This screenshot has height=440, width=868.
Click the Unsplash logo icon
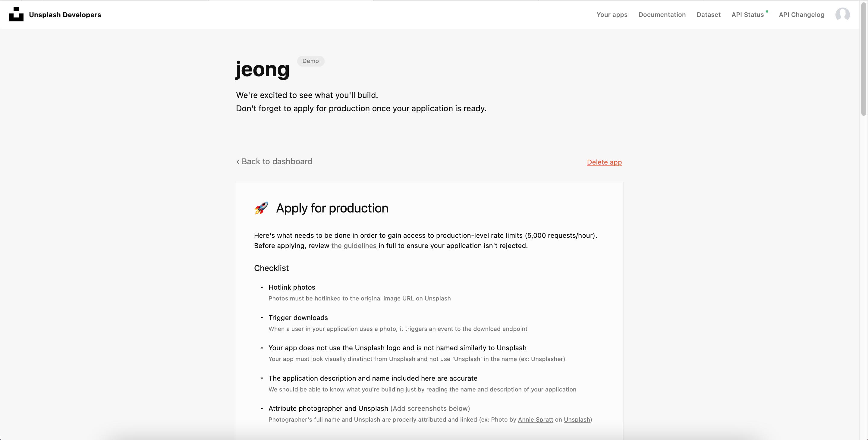tap(16, 14)
